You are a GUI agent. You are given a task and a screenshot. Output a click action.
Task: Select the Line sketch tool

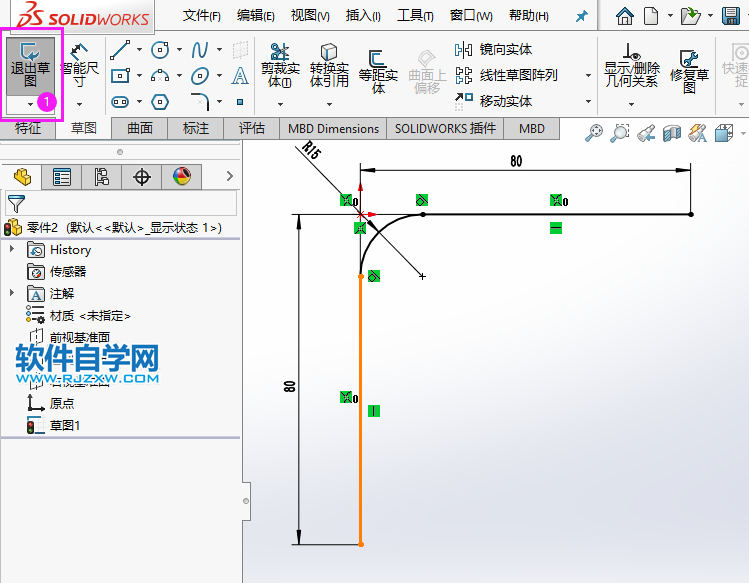point(120,50)
